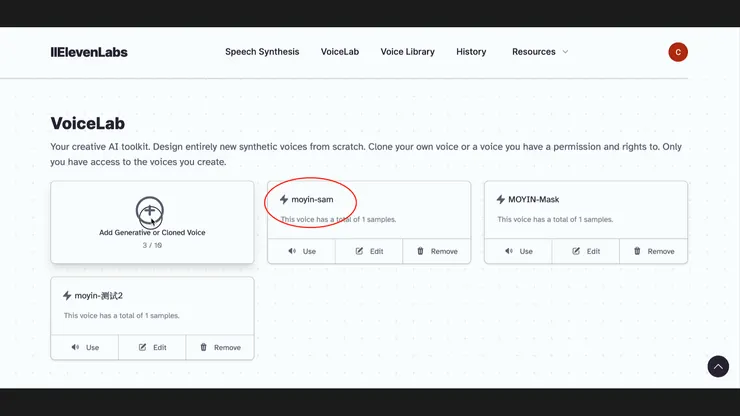Image resolution: width=740 pixels, height=416 pixels.
Task: Expand the Resources dropdown chevron
Action: coord(565,52)
